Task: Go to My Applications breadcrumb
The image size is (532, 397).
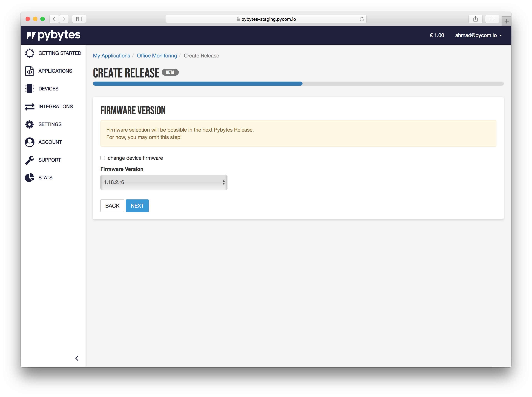Action: (x=112, y=56)
